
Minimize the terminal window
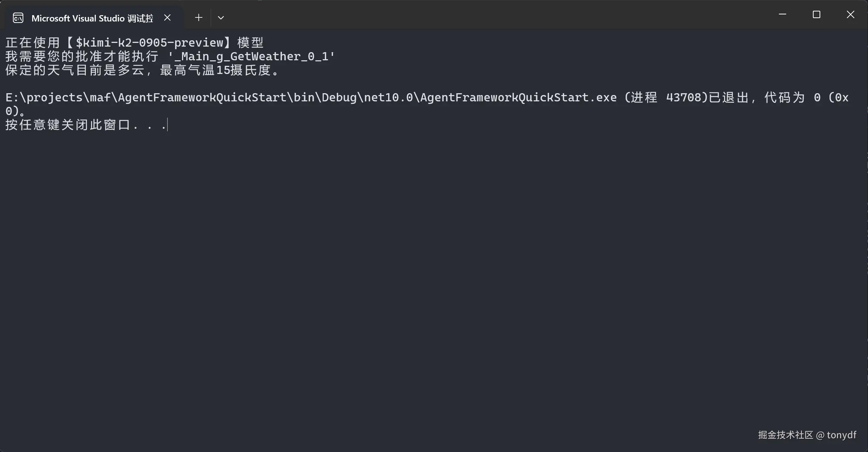pos(782,14)
